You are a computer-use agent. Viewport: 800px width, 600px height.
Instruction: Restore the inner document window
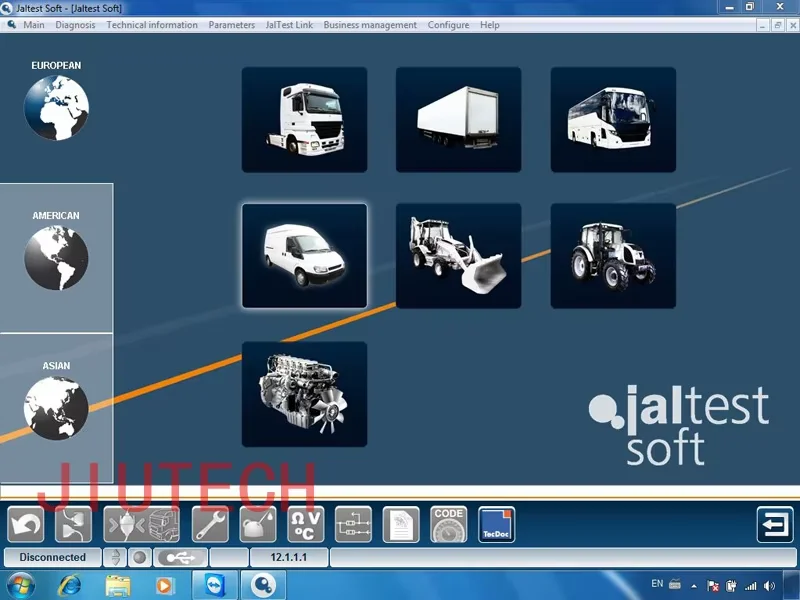pos(778,25)
